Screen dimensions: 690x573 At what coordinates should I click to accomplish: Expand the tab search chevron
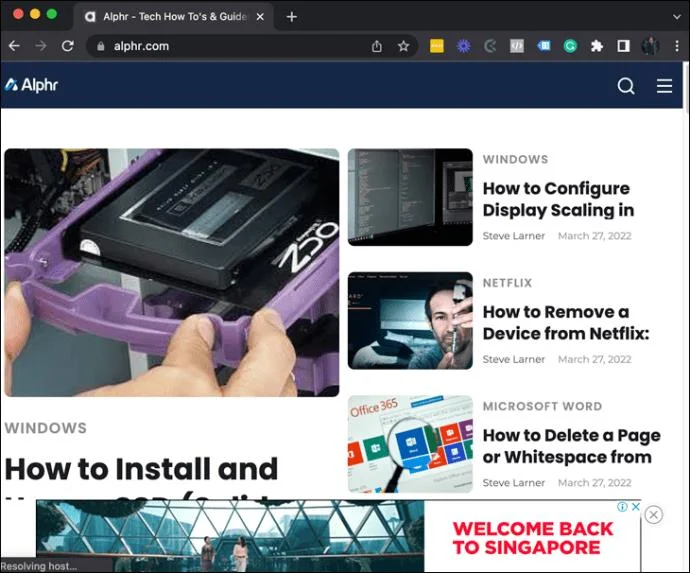click(x=677, y=17)
